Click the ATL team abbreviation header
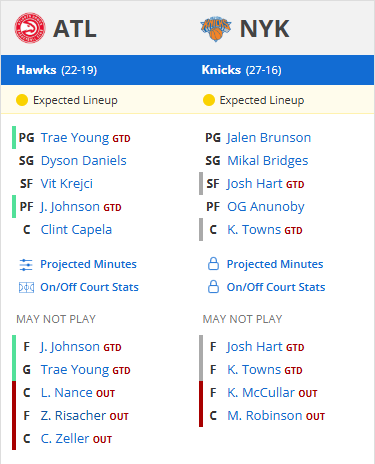The width and height of the screenshot is (375, 464). click(x=75, y=29)
